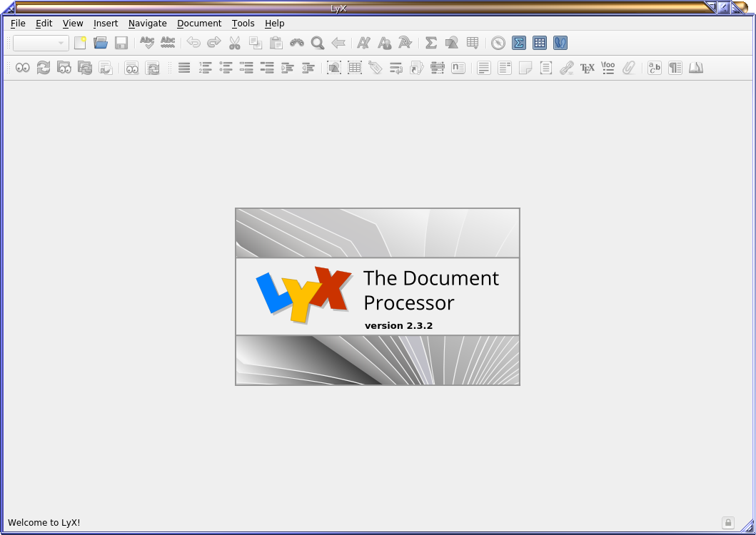Screen dimensions: 756x535
Task: Navigate back with the left arrow icon
Action: (x=338, y=43)
